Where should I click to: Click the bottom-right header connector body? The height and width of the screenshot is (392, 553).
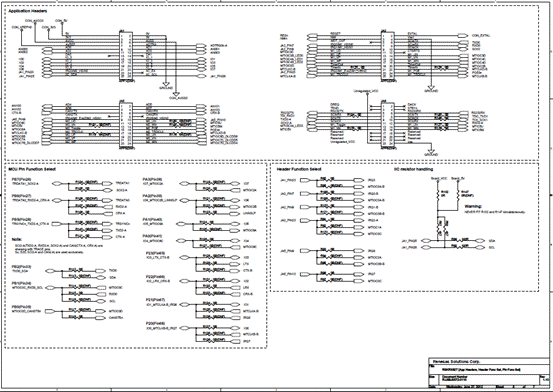[387, 125]
